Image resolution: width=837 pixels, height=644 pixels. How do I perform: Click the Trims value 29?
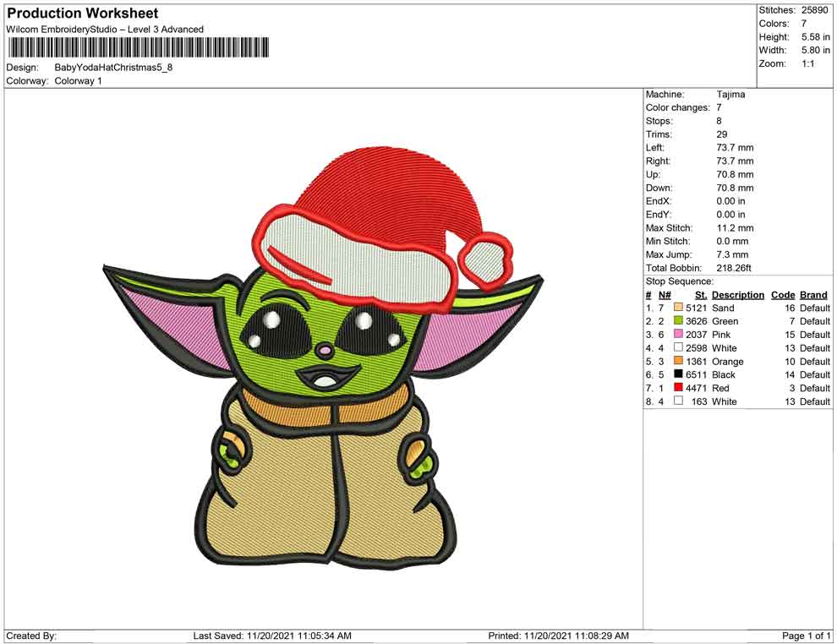click(x=722, y=134)
